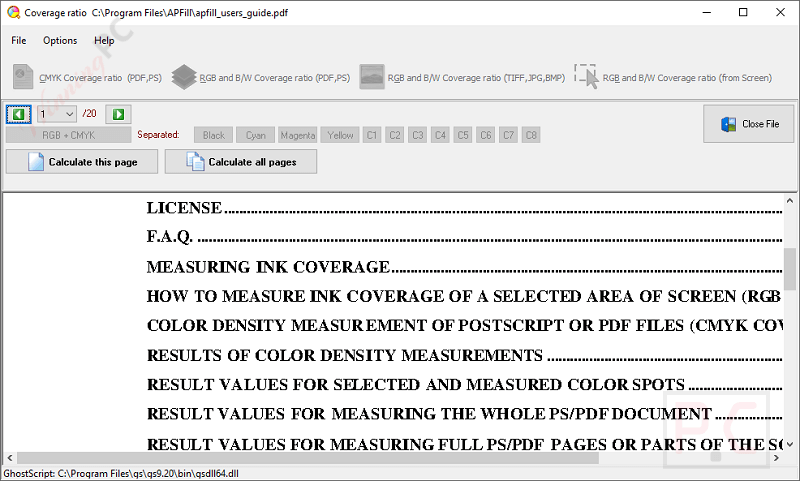Click the scroll left arrow
Image resolution: width=800 pixels, height=481 pixels.
pyautogui.click(x=10, y=458)
